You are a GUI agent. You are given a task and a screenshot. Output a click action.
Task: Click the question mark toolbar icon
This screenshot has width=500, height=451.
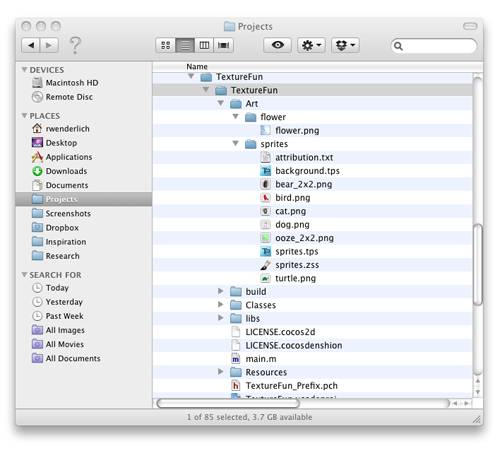point(75,45)
